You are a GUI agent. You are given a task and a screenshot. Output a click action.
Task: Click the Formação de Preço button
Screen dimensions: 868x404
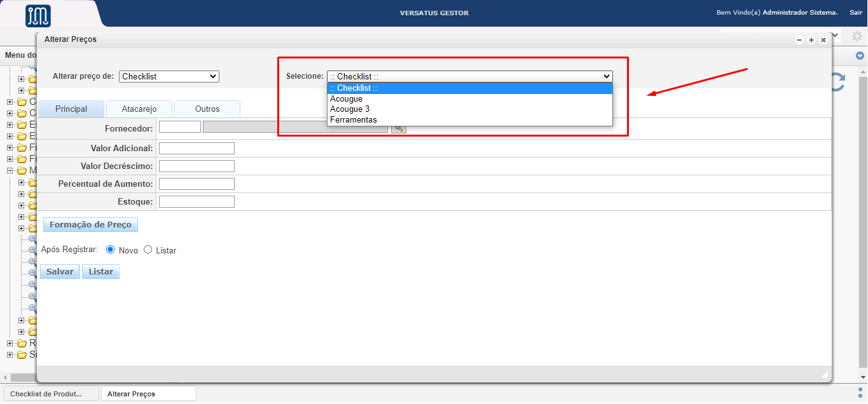tap(90, 224)
